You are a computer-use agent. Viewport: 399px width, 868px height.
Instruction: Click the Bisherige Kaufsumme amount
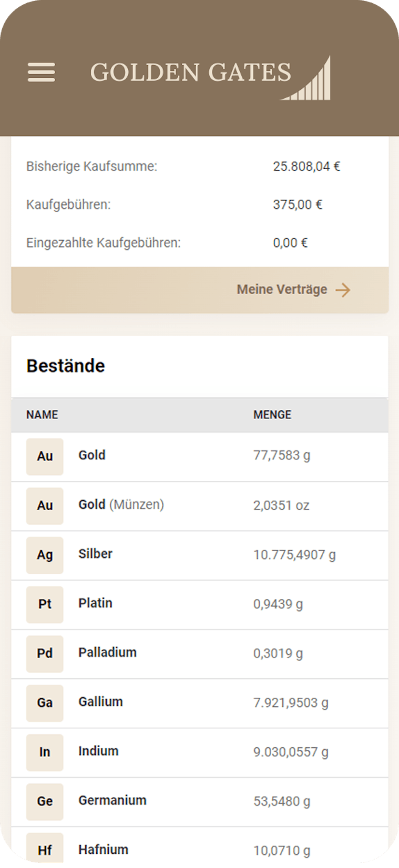[x=306, y=167]
